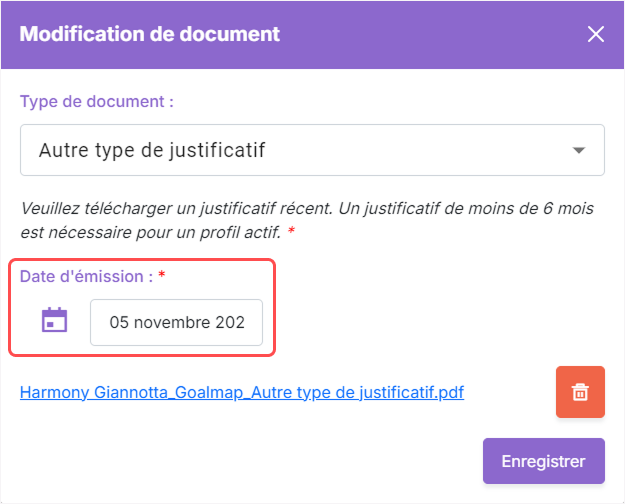Open the calendar date picker icon

click(x=55, y=320)
